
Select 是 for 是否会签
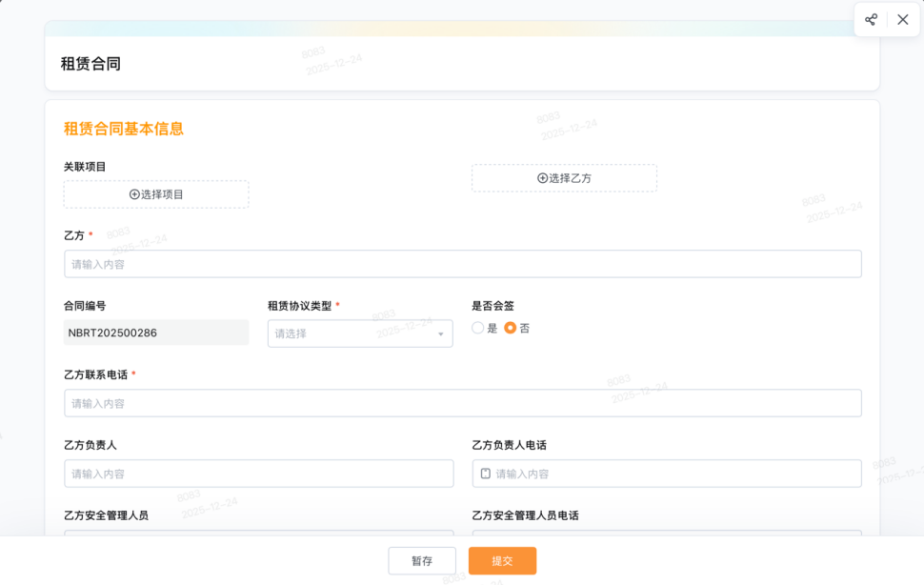[x=478, y=328]
